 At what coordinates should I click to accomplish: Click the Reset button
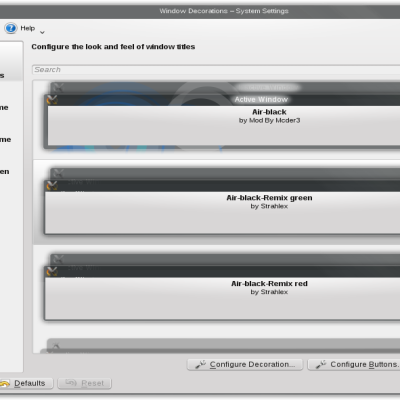(85, 383)
